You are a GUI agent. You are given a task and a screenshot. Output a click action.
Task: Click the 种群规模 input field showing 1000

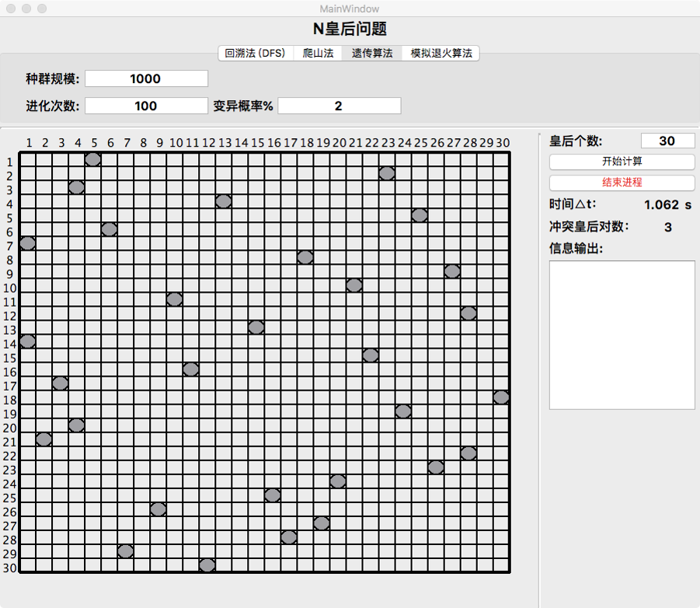pyautogui.click(x=146, y=78)
